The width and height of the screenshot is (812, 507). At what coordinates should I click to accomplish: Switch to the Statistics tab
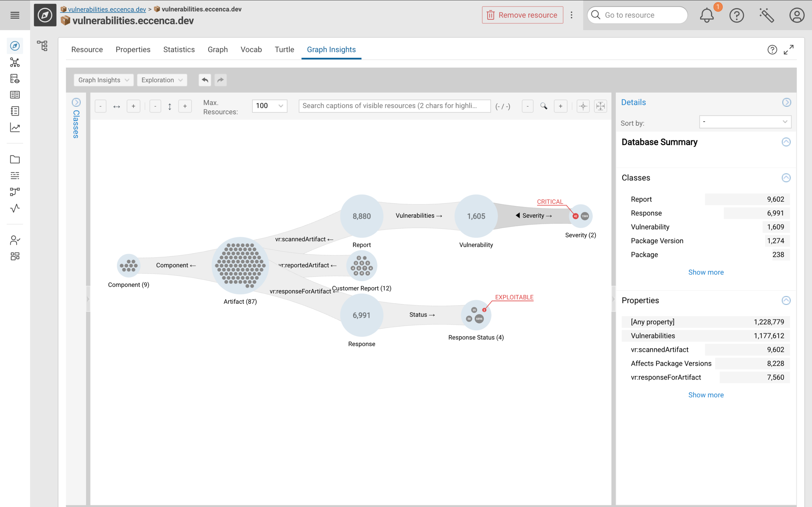[x=179, y=49]
